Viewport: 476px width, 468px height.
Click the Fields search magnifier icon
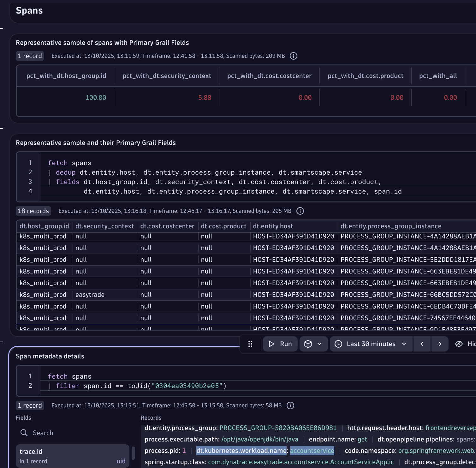point(24,433)
